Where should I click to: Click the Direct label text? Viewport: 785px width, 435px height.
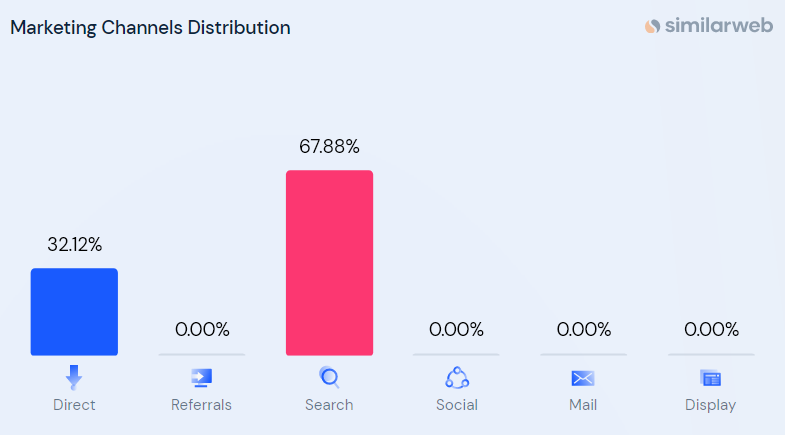point(74,404)
